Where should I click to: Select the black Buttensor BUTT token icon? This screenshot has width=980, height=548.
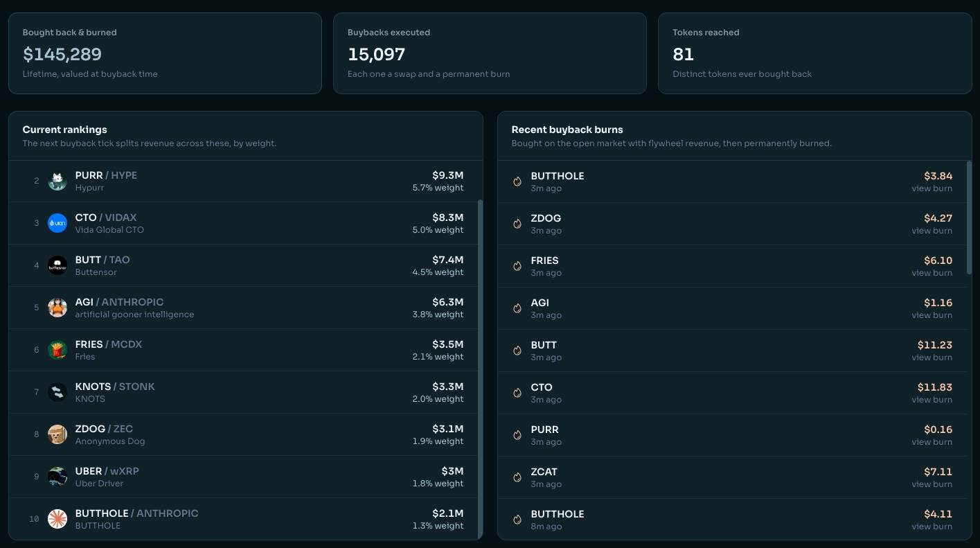point(57,265)
